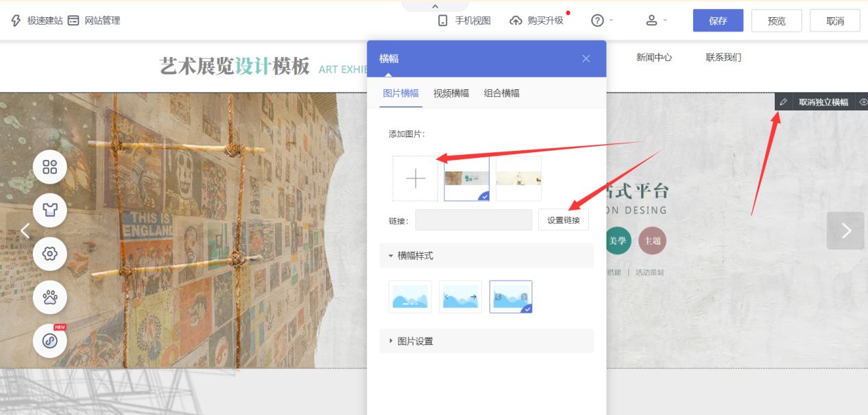Toggle banner visibility eye icon
The image size is (868, 415).
click(863, 102)
